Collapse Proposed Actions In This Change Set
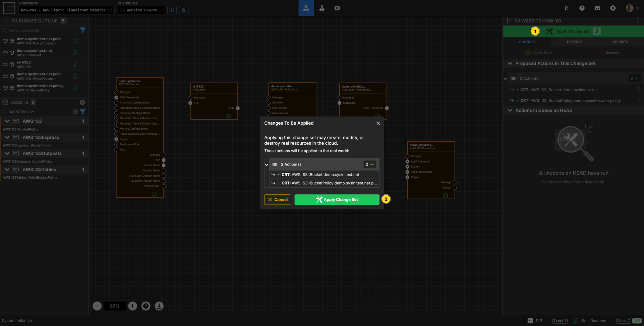The height and width of the screenshot is (326, 644). [510, 63]
